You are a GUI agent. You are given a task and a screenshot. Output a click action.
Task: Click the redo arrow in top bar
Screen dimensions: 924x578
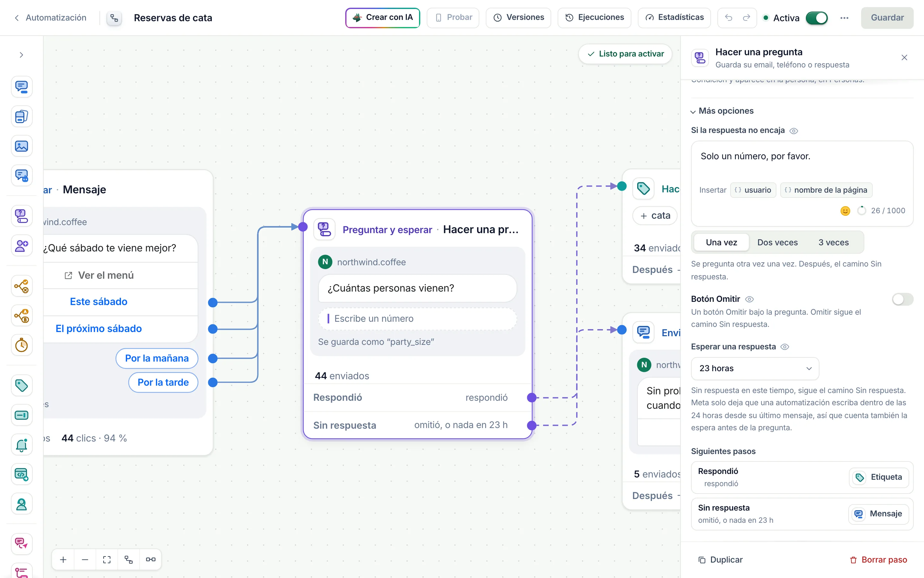coord(747,18)
